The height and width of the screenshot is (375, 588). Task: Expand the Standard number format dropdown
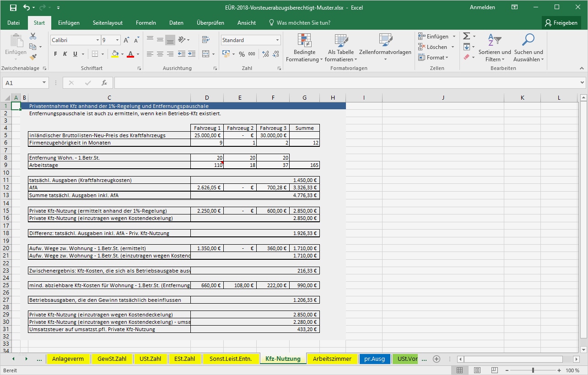[277, 40]
